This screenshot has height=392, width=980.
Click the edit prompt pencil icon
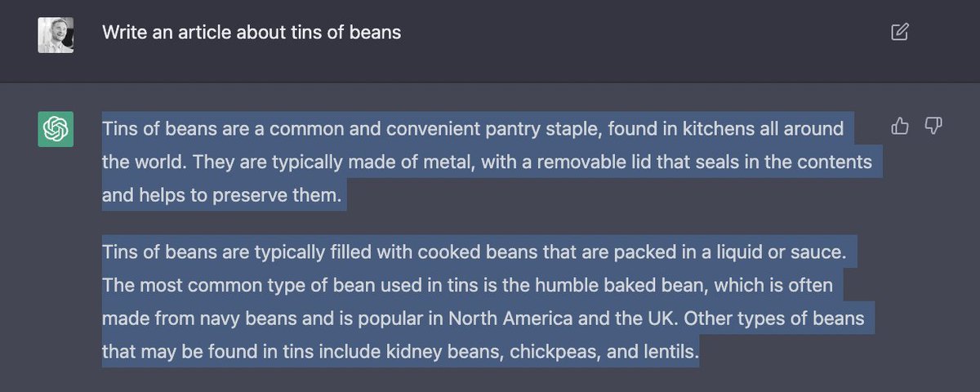[899, 33]
